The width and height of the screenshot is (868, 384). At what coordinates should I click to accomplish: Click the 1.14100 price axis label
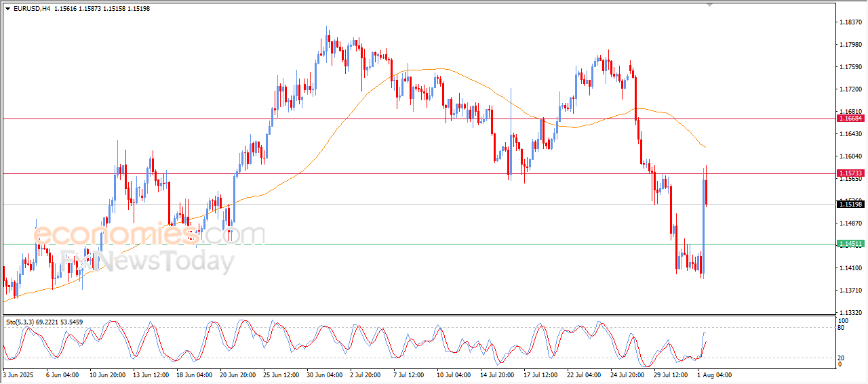[x=850, y=268]
